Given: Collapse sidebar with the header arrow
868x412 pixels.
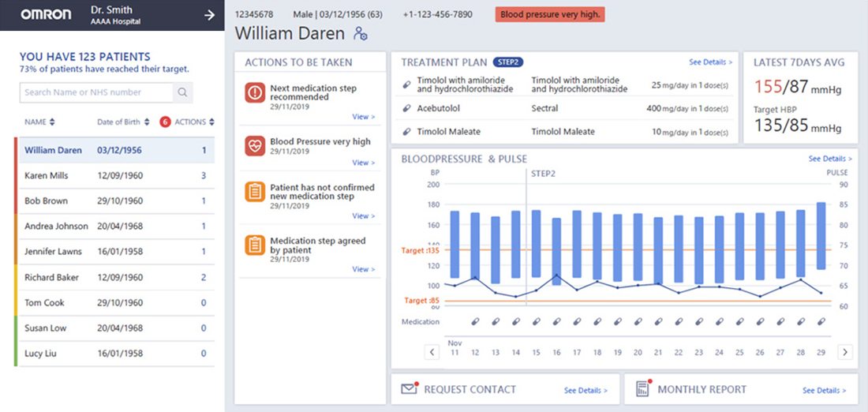Looking at the screenshot, I should 209,15.
